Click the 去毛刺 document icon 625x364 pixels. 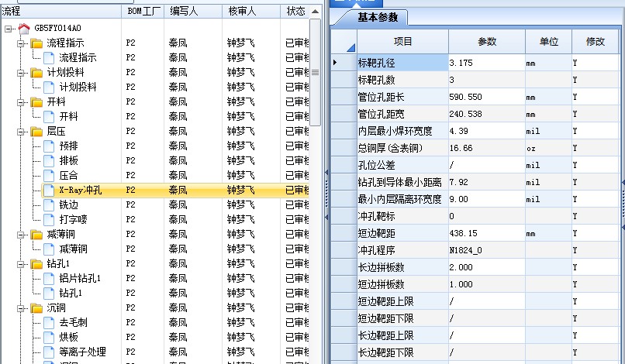49,323
